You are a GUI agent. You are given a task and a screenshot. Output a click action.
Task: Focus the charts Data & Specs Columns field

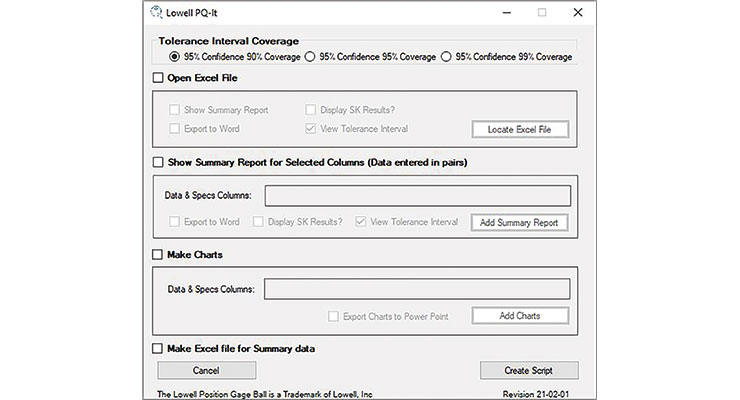pos(417,289)
